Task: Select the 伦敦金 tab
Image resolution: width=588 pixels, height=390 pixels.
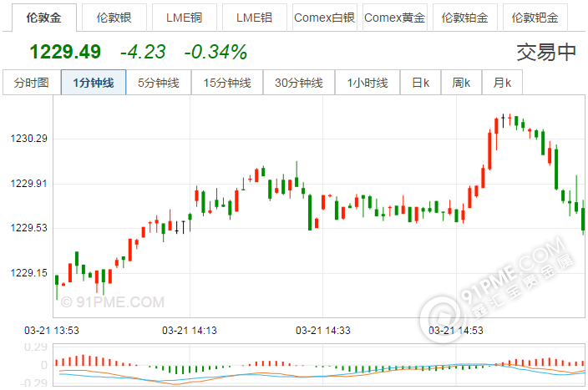Action: (44, 18)
